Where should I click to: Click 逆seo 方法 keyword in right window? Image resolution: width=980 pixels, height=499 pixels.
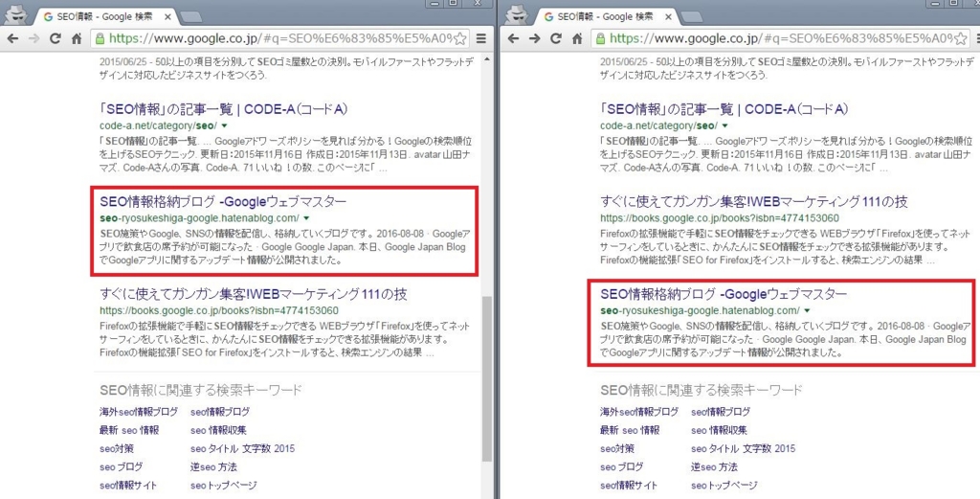pyautogui.click(x=715, y=467)
